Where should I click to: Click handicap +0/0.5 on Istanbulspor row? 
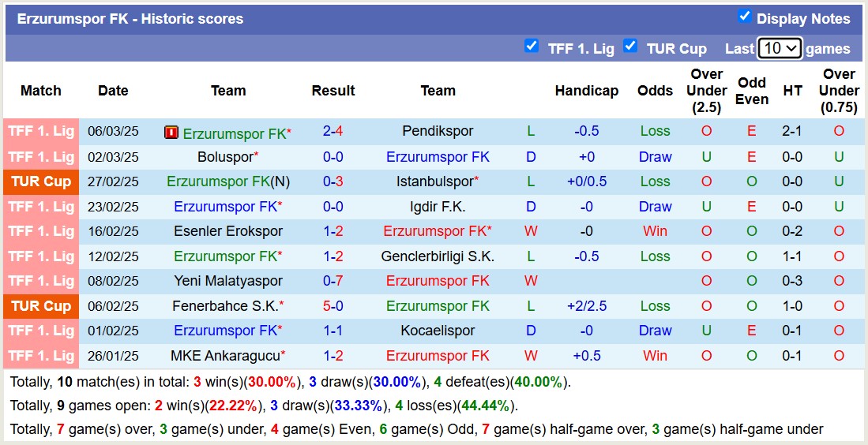(586, 181)
